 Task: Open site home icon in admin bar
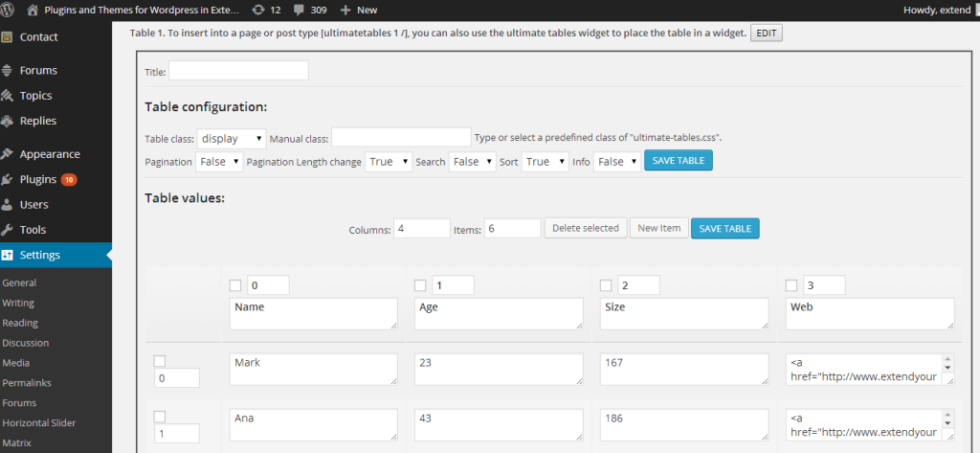33,10
